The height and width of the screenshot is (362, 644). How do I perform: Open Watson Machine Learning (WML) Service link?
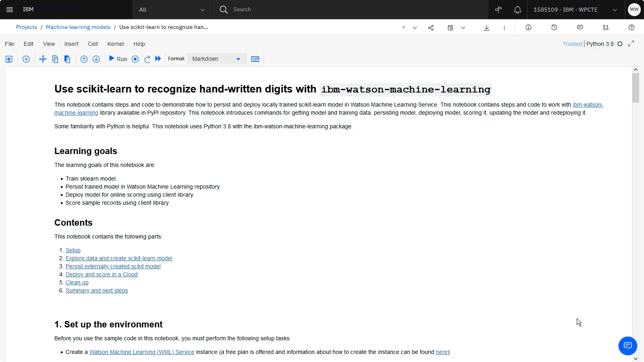coord(142,352)
